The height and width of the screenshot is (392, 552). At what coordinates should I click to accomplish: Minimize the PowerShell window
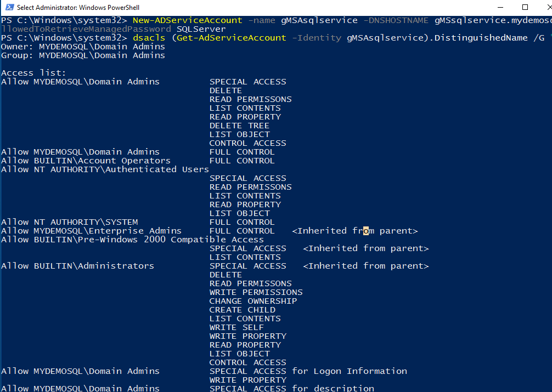(501, 8)
